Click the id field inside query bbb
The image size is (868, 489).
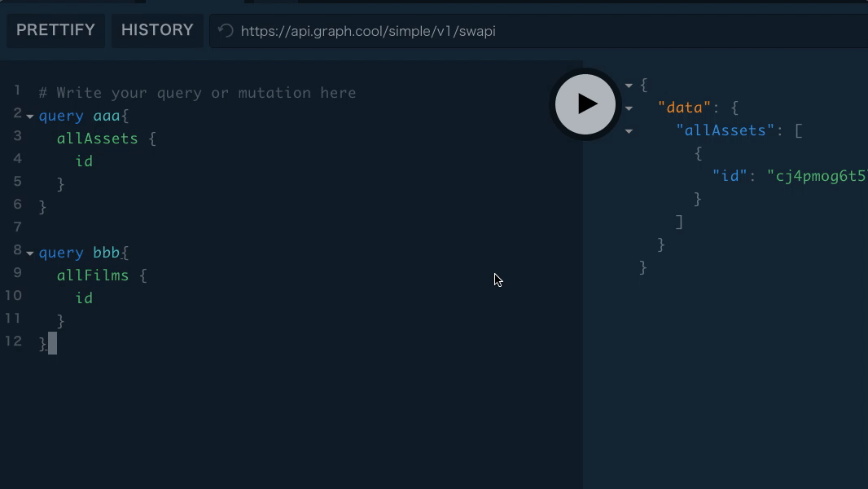pos(84,298)
